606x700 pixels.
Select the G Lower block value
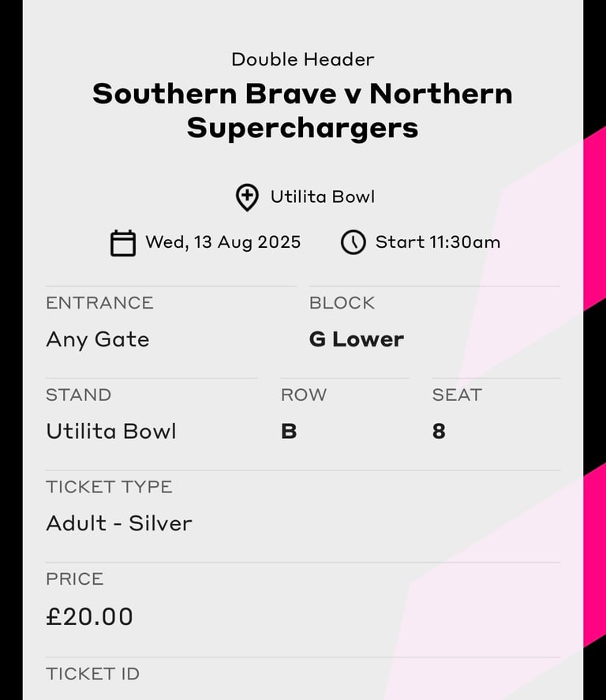357,339
